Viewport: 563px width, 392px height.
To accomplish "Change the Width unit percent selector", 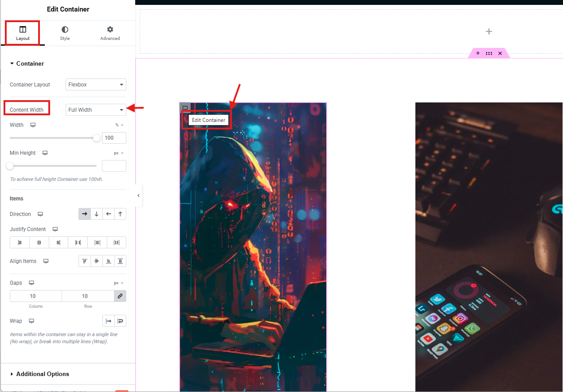I will pos(120,125).
